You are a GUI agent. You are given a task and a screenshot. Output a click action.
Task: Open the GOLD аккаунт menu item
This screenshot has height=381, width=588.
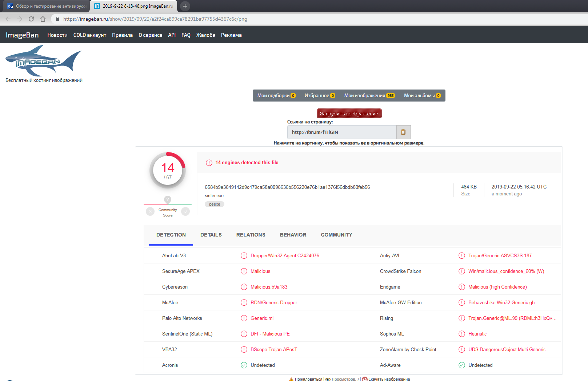90,35
